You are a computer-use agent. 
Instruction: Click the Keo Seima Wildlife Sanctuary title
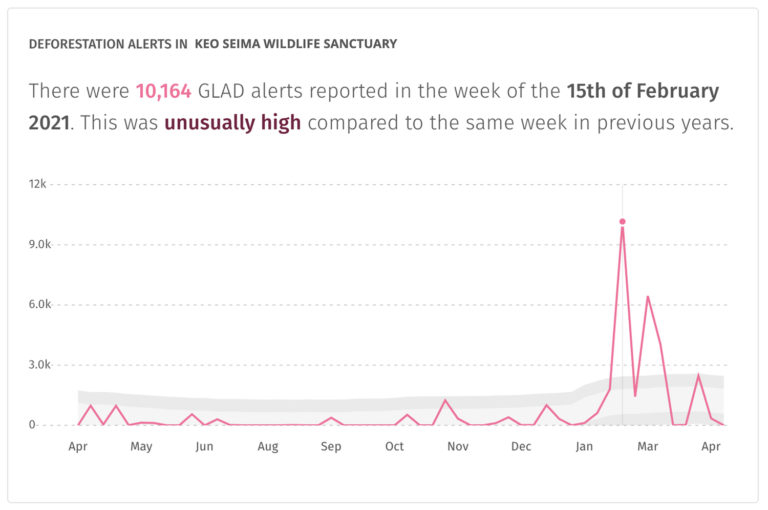(302, 44)
